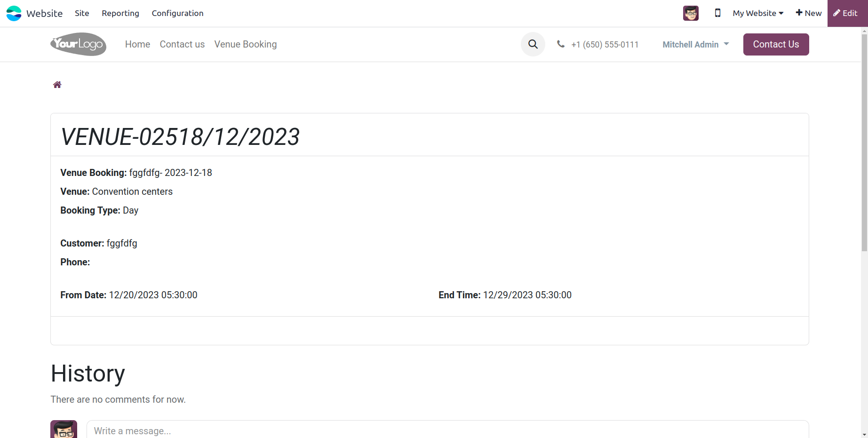Click the vertical page scrollbar
868x438 pixels.
pos(864,141)
